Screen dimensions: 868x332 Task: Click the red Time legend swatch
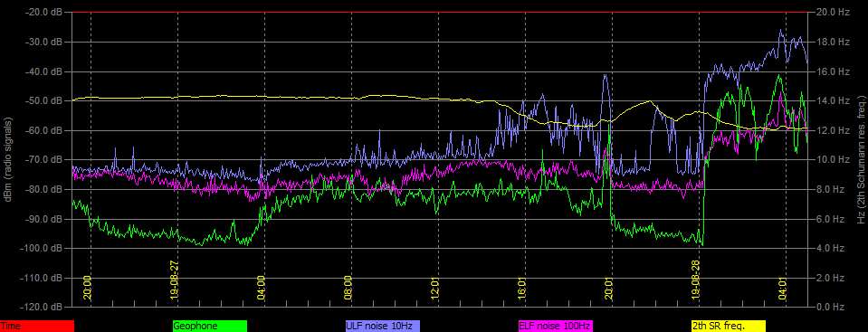(36, 327)
